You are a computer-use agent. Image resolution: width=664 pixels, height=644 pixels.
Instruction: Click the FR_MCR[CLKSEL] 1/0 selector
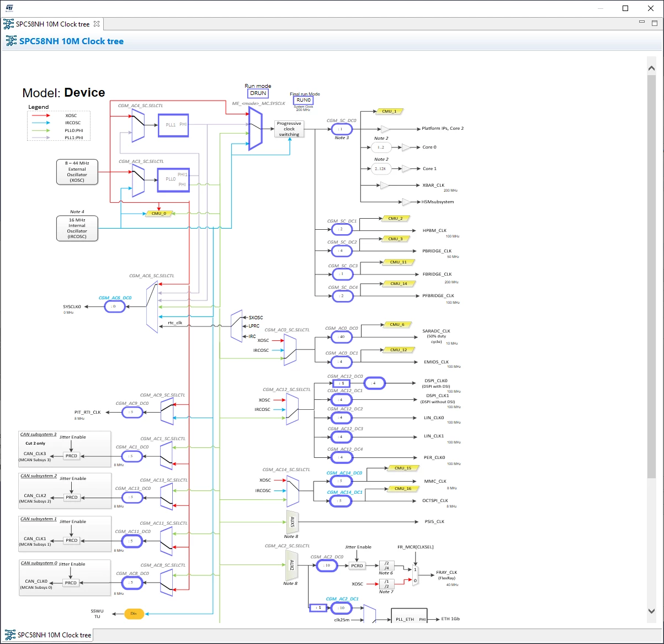tap(415, 576)
